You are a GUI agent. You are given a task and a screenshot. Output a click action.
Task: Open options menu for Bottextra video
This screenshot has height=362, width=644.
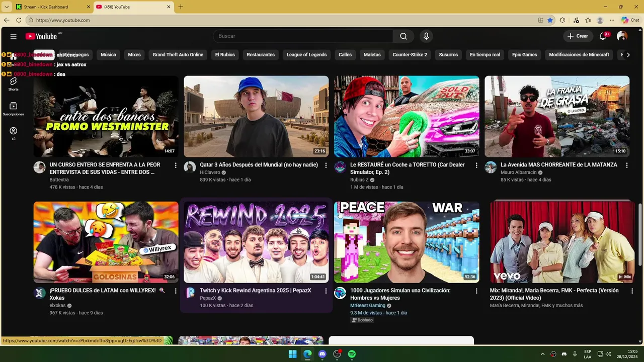[176, 165]
